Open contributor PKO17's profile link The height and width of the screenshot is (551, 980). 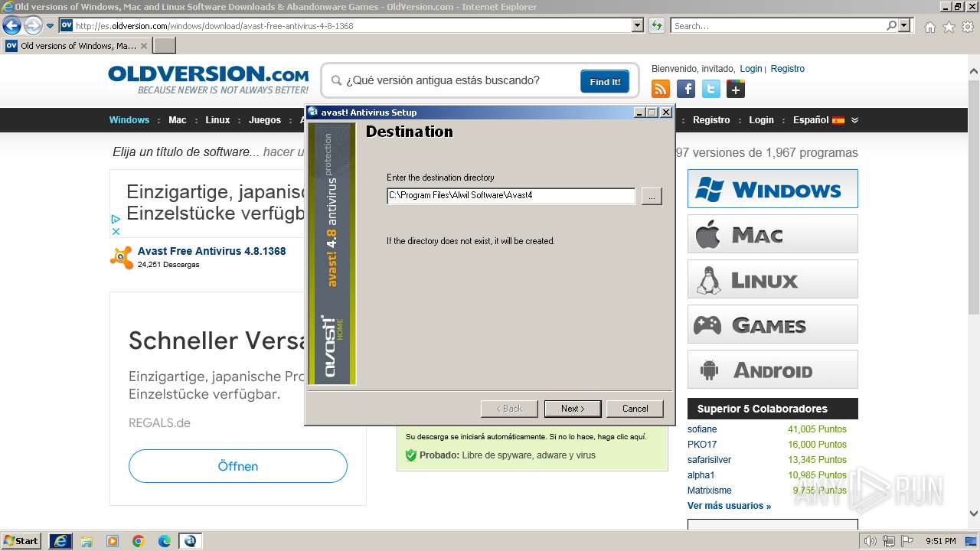tap(702, 445)
